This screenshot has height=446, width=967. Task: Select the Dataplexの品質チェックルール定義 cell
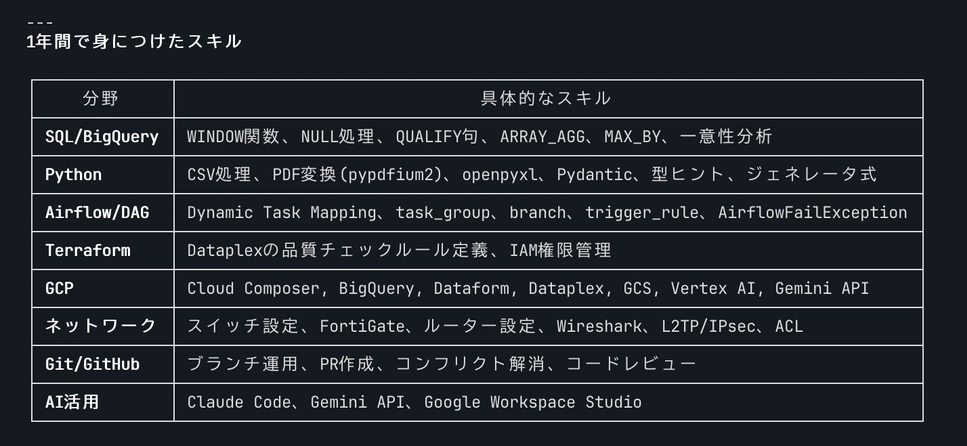[398, 250]
